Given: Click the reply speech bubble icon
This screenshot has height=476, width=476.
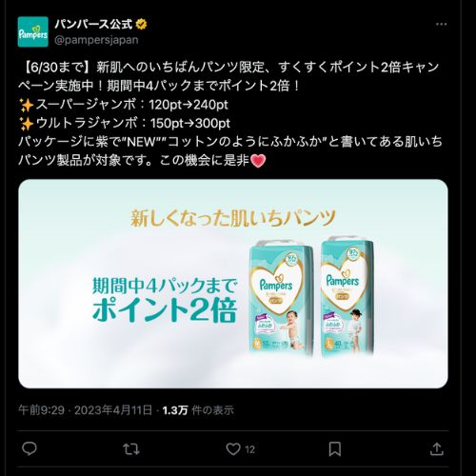Looking at the screenshot, I should click(x=30, y=448).
